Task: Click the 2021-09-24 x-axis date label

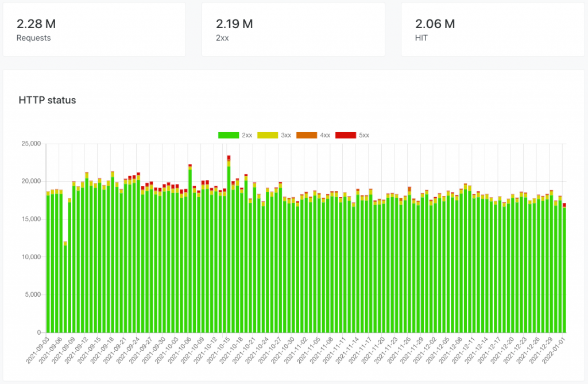Action: [128, 350]
